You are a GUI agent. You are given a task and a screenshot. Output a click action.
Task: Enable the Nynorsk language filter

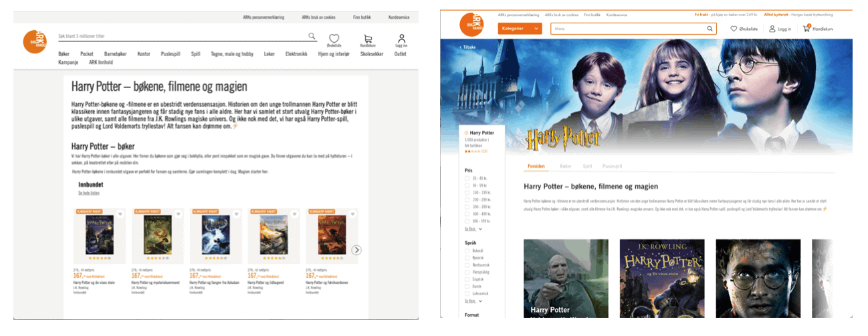[x=467, y=258]
